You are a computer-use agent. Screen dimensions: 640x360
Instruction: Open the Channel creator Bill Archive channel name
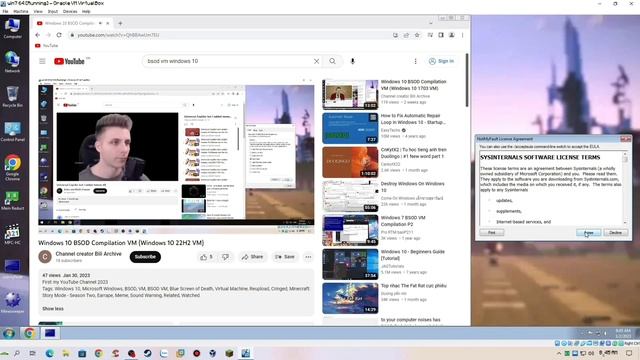click(89, 253)
